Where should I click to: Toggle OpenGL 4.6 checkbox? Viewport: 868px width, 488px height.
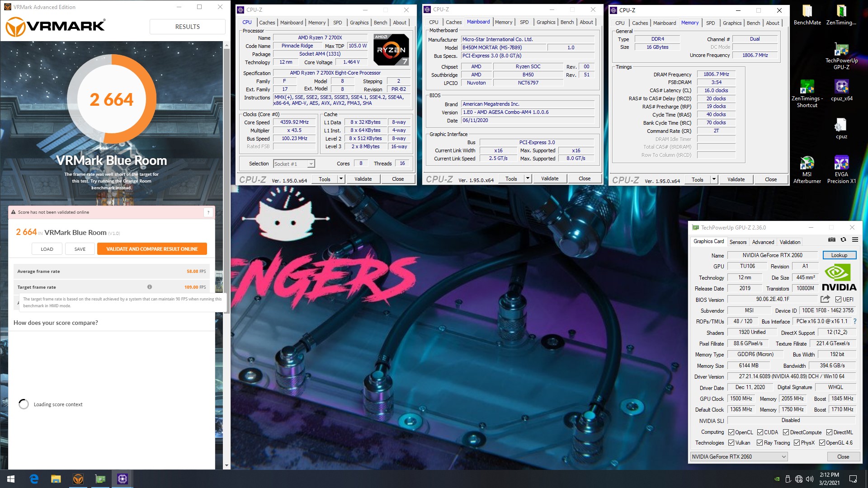click(x=822, y=443)
